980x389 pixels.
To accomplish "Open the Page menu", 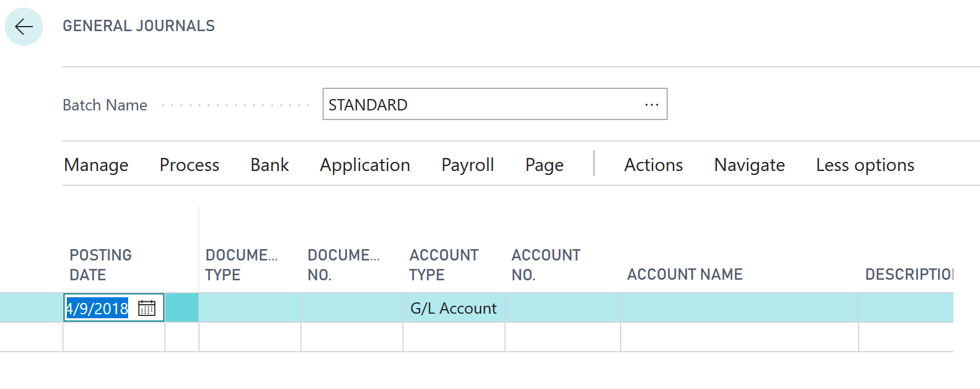I will pyautogui.click(x=544, y=165).
